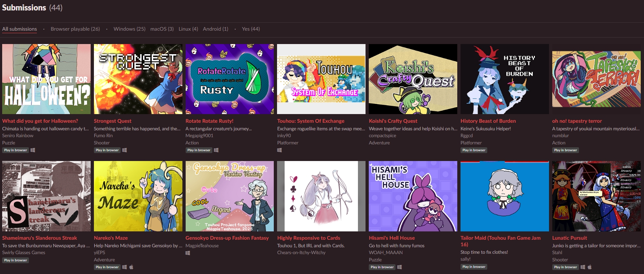This screenshot has width=644, height=274.
Task: Click Play in browser under Tailor Maid
Action: (x=474, y=267)
